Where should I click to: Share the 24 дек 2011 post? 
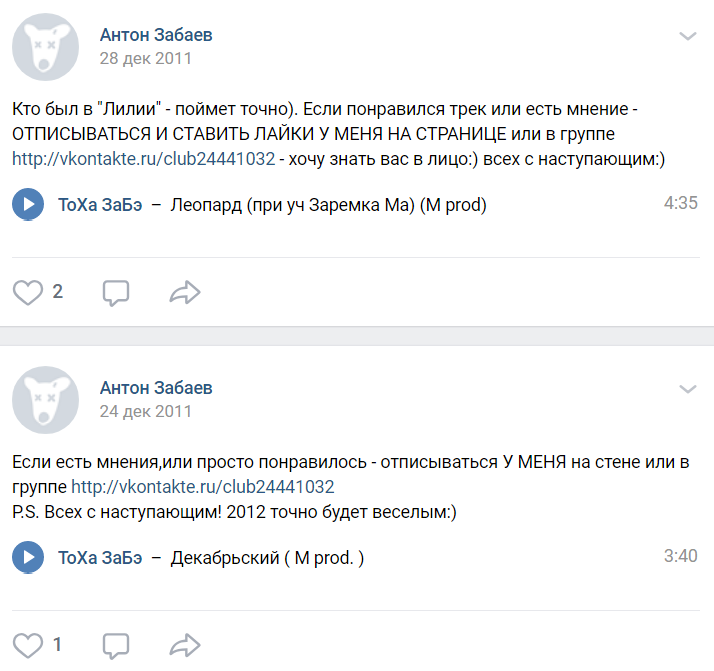tap(185, 645)
